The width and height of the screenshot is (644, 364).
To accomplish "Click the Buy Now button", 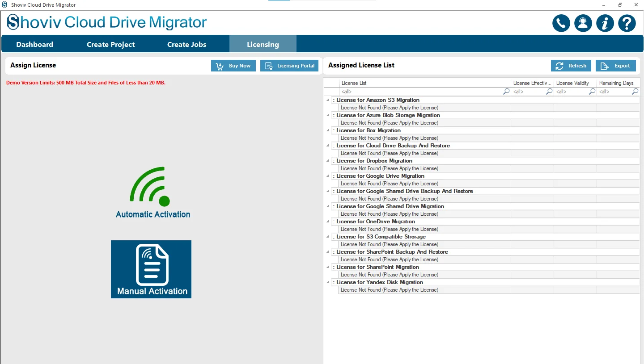I will coord(233,66).
